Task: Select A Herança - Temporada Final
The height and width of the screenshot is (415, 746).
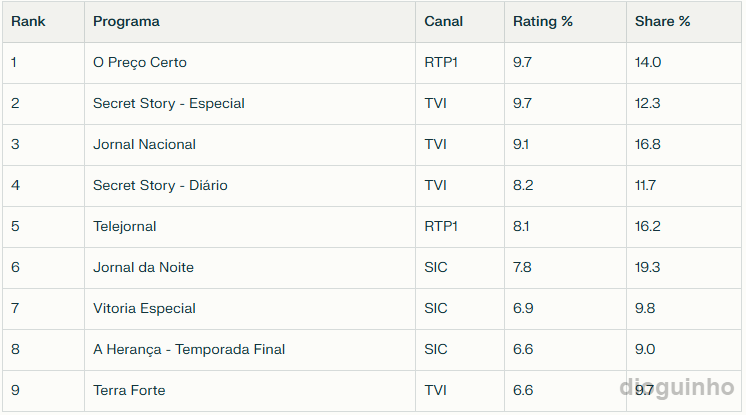Action: pos(189,350)
